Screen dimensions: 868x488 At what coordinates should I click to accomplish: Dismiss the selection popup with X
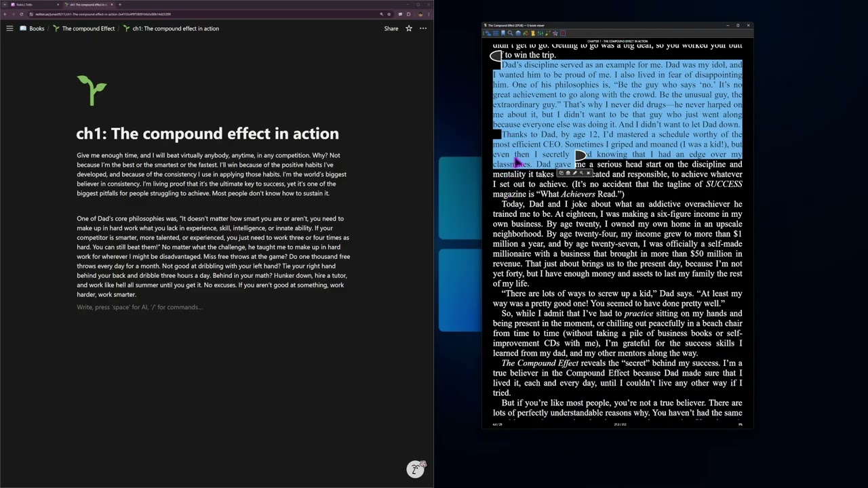[x=589, y=173]
